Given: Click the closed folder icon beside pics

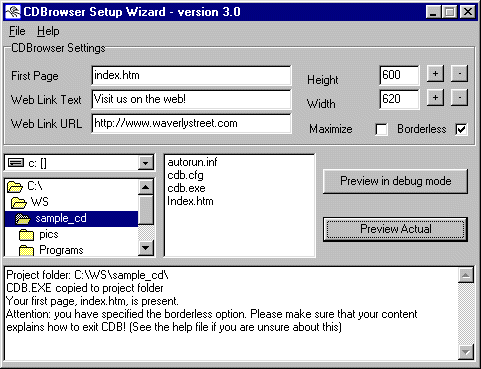Looking at the screenshot, I should tap(27, 235).
